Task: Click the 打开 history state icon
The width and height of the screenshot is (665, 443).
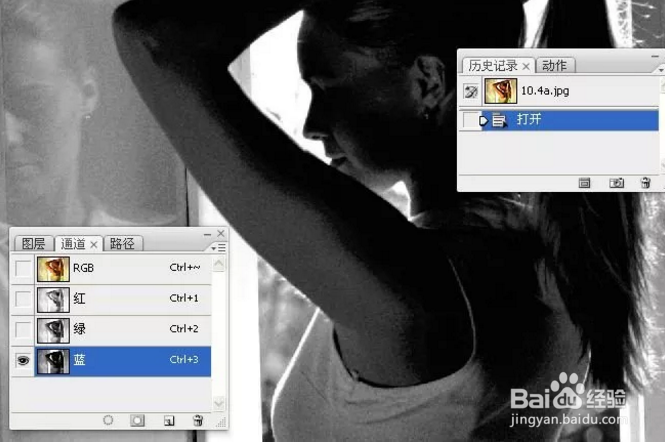Action: 499,120
